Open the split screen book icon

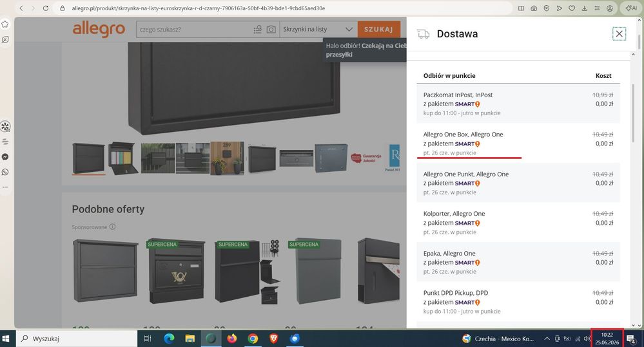522,8
